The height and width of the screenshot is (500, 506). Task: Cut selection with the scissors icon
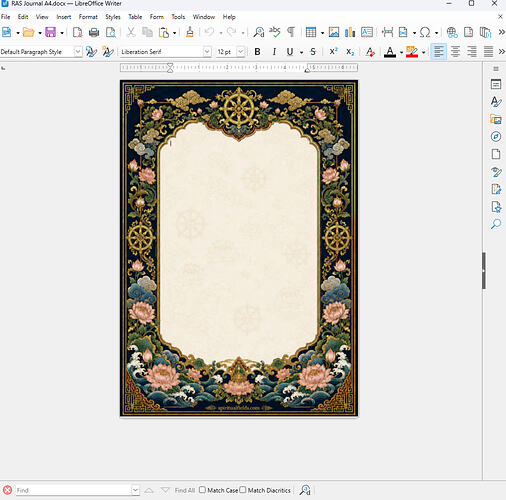click(x=131, y=32)
